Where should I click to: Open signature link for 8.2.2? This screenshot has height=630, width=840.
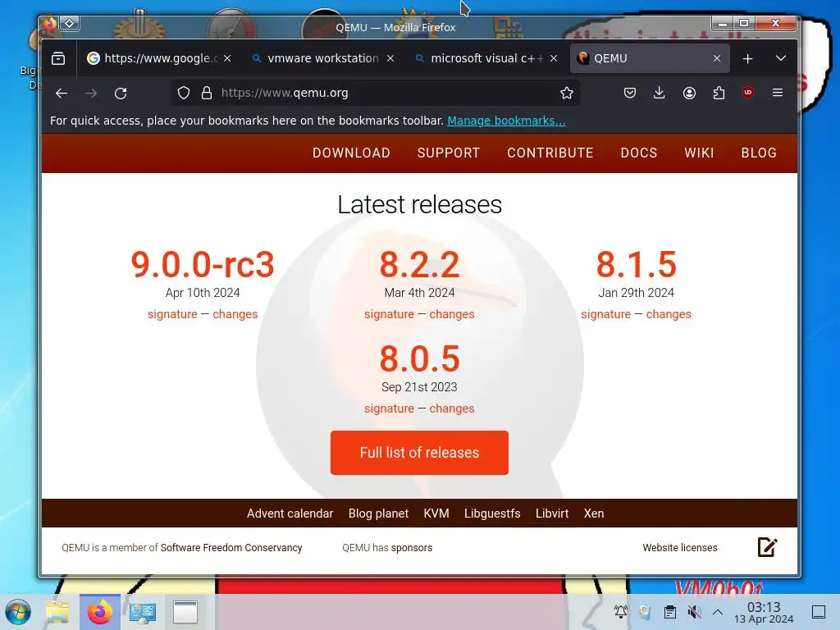[x=389, y=314]
